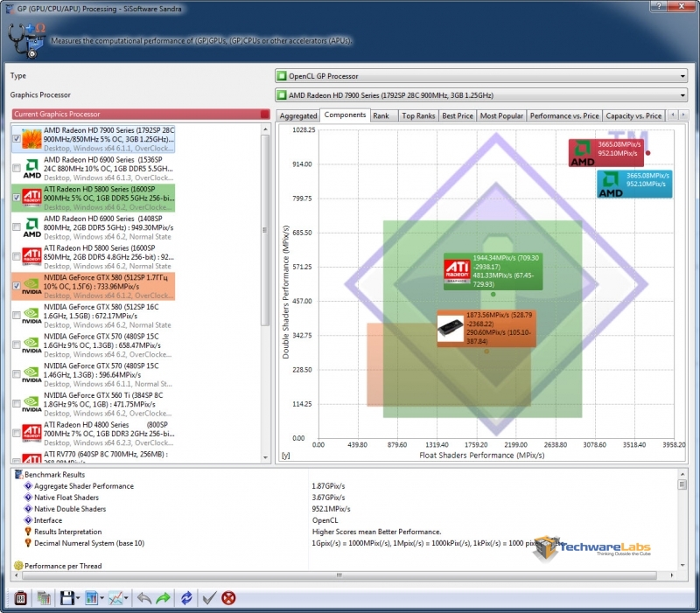The image size is (700, 613).
Task: Click the orange data point on the chart
Action: [x=486, y=352]
